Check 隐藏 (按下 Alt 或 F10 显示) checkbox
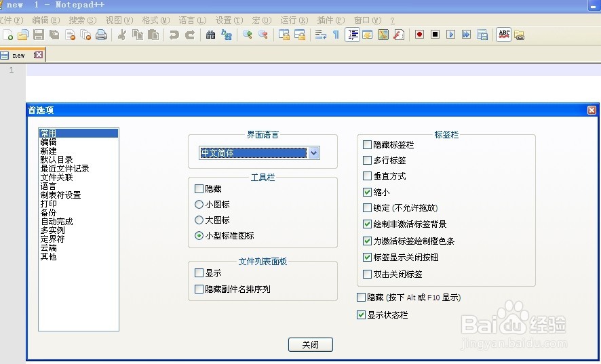This screenshot has height=364, width=601. (x=361, y=297)
